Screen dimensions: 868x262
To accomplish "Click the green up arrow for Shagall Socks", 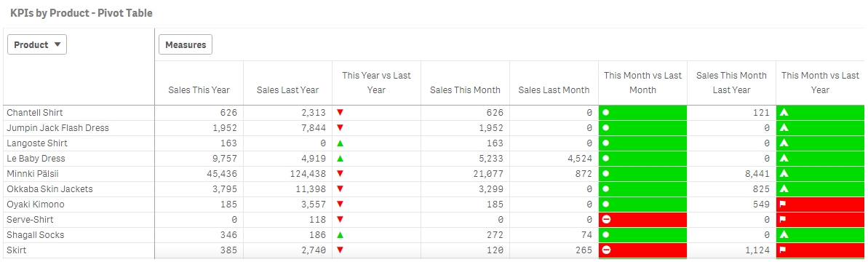I will coord(341,235).
